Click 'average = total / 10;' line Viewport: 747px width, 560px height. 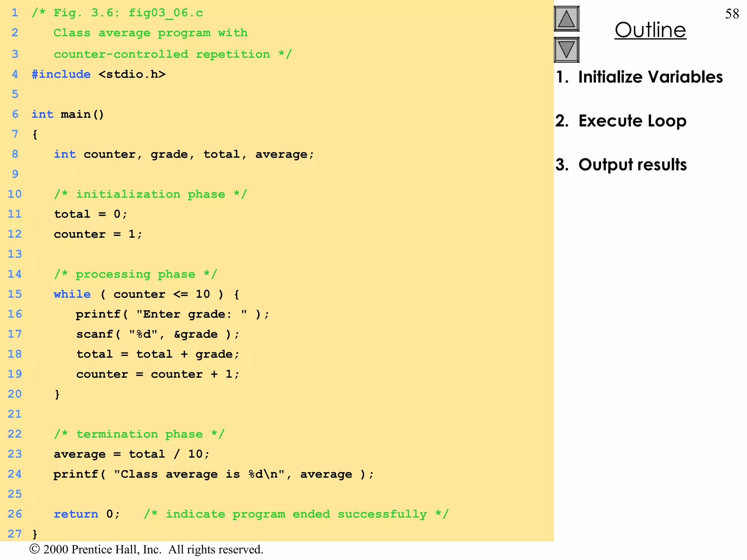pos(132,454)
